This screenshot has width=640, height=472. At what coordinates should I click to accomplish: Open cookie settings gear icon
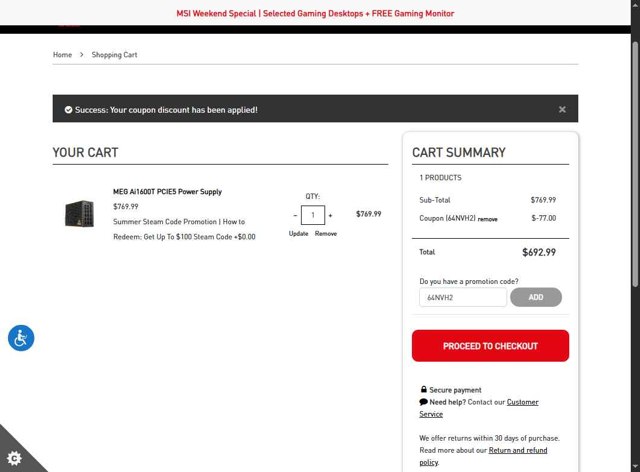pos(14,458)
